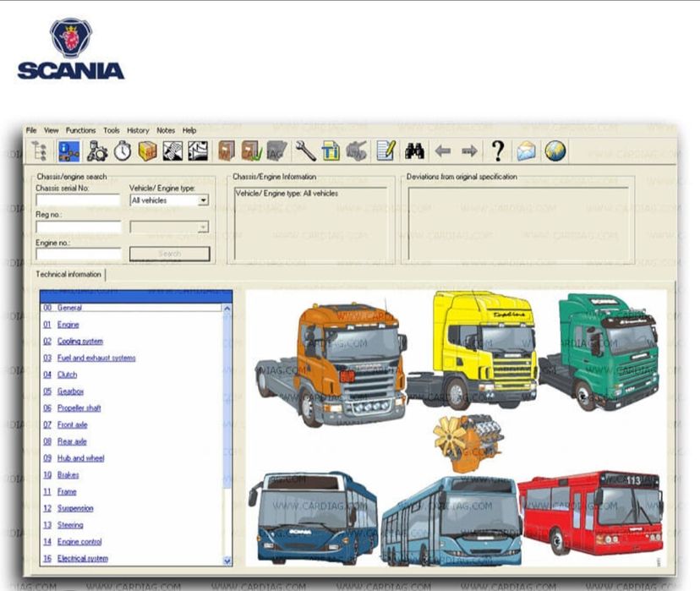
Task: Open the Tools menu
Action: point(111,130)
